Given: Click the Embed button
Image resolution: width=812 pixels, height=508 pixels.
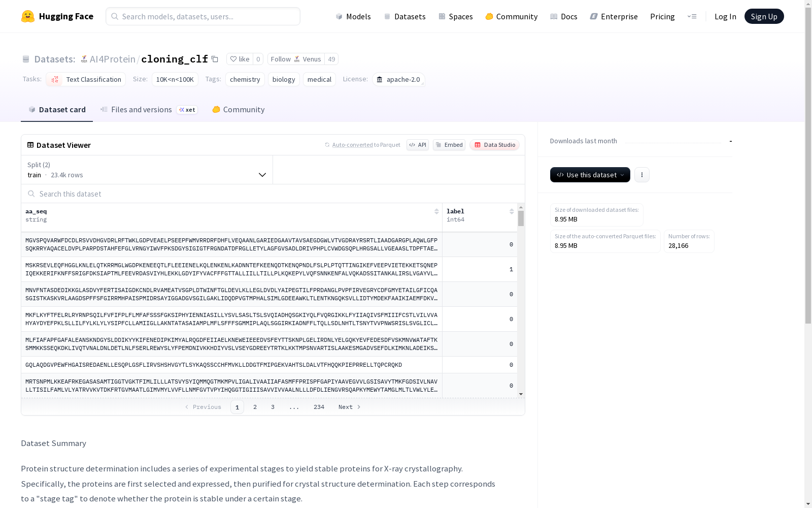Looking at the screenshot, I should pyautogui.click(x=449, y=145).
